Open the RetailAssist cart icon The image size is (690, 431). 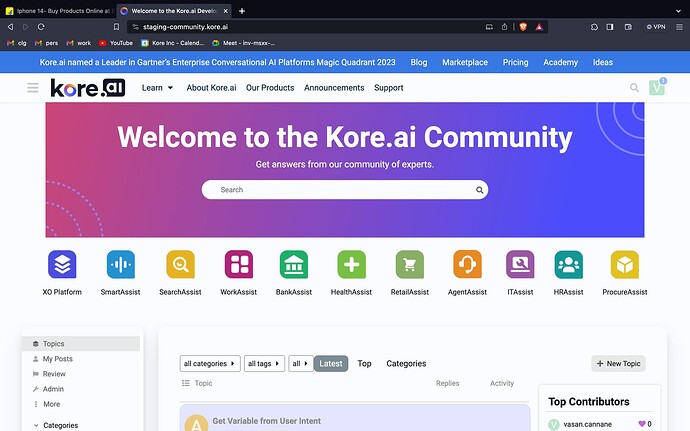tap(410, 264)
